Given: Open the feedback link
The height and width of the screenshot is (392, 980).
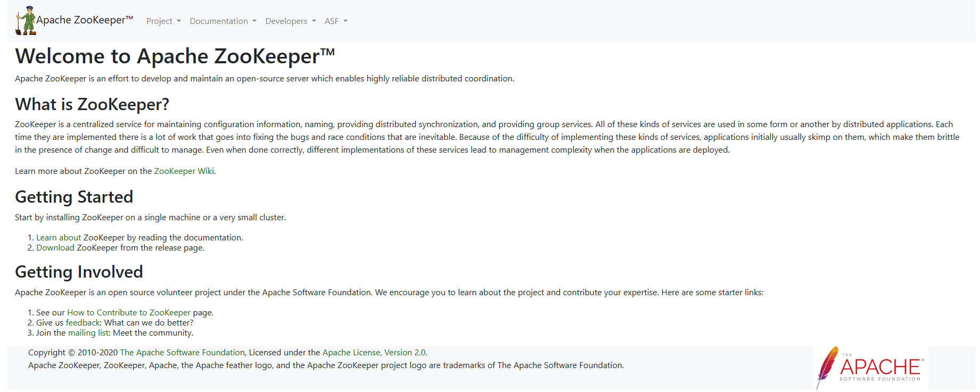Looking at the screenshot, I should [x=83, y=323].
